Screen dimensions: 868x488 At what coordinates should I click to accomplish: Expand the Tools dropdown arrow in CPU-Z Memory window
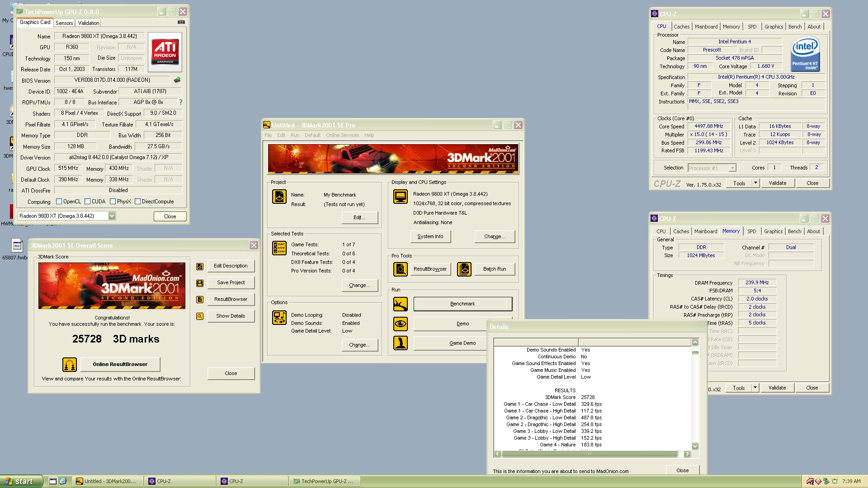(x=755, y=388)
